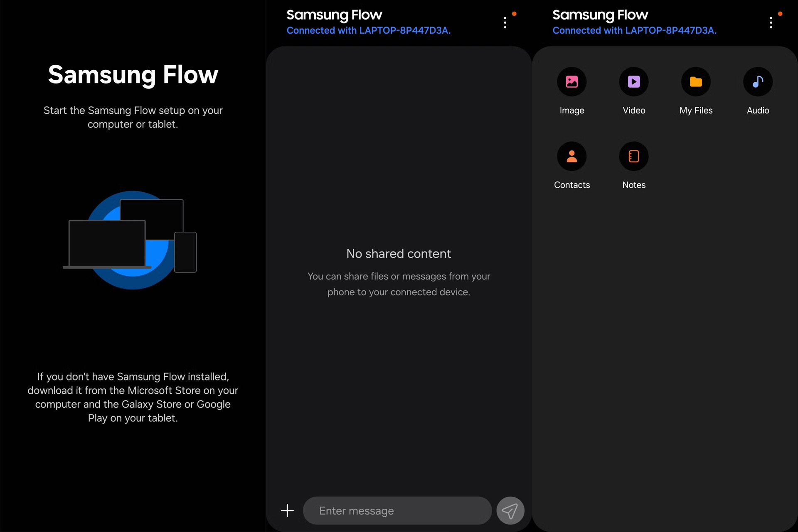798x532 pixels.
Task: Click the Samsung Flow title in middle panel
Action: [x=334, y=15]
